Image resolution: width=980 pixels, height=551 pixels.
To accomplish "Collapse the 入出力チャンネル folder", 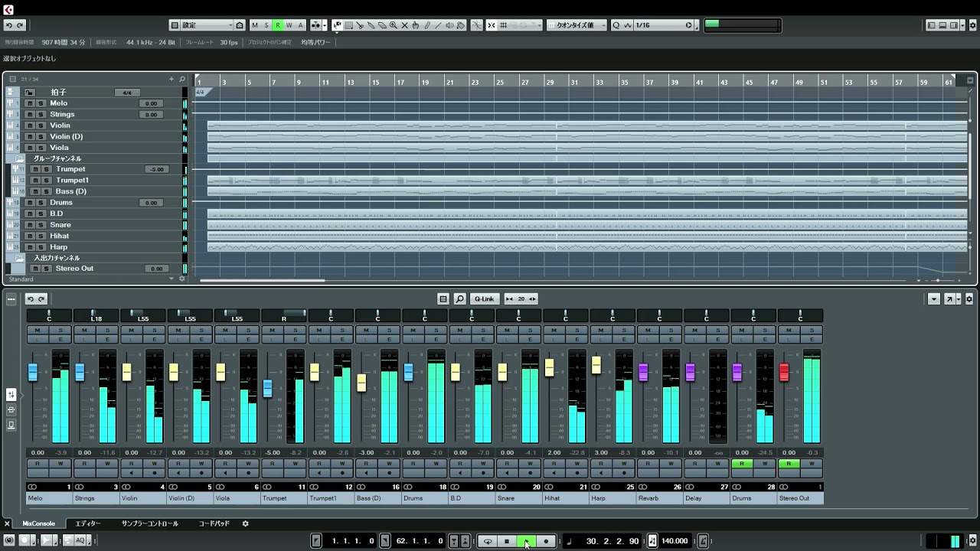I will (x=19, y=258).
